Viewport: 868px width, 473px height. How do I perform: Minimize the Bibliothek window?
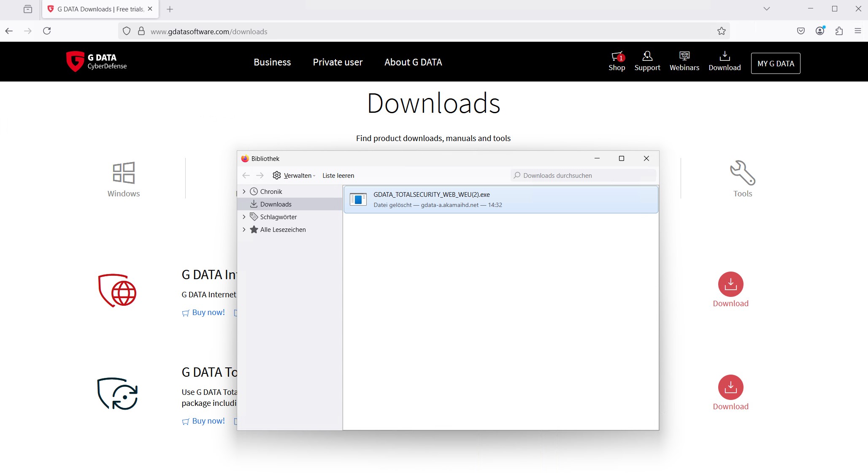597,158
